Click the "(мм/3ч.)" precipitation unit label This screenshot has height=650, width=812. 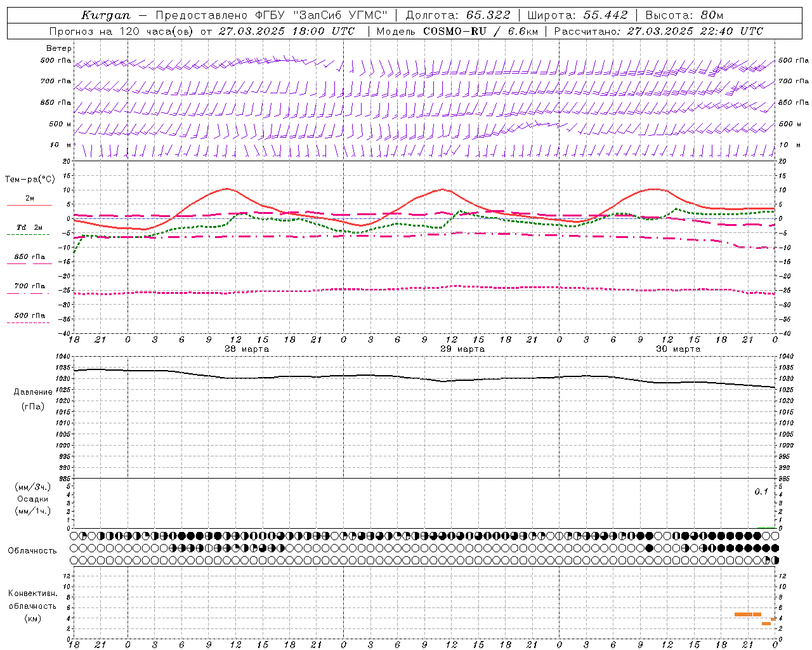click(x=33, y=487)
